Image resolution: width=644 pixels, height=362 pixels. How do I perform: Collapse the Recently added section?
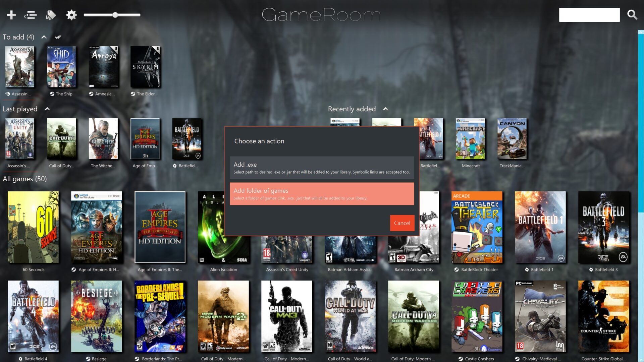386,109
